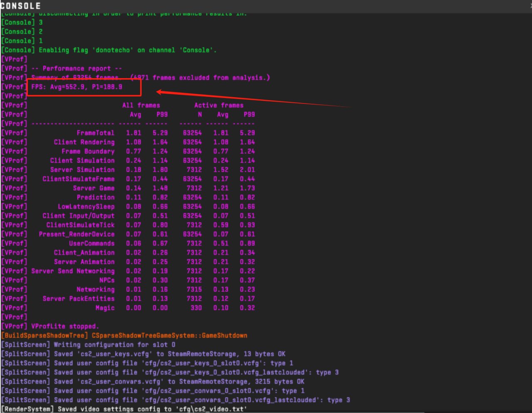Select the 'Prediction' row label
The width and height of the screenshot is (532, 413).
96,197
